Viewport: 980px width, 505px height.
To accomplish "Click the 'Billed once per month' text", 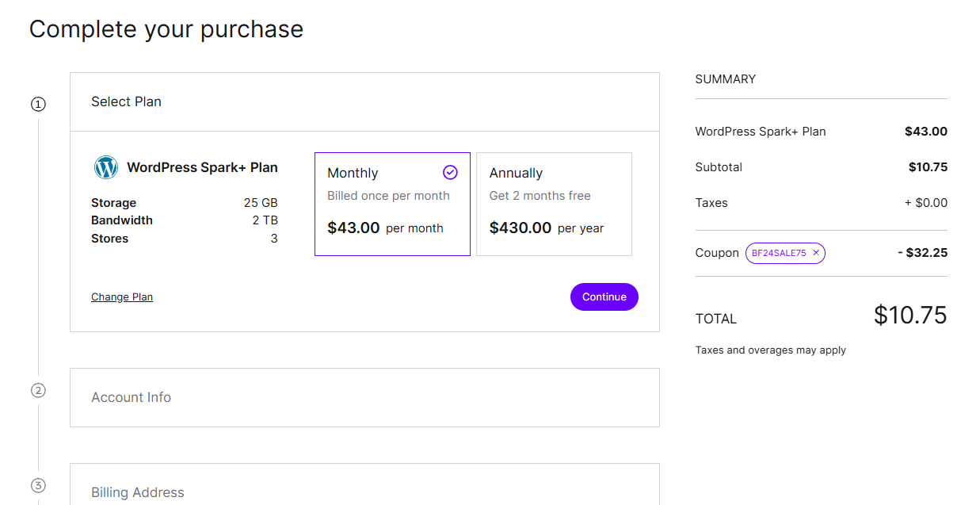I will pos(388,196).
